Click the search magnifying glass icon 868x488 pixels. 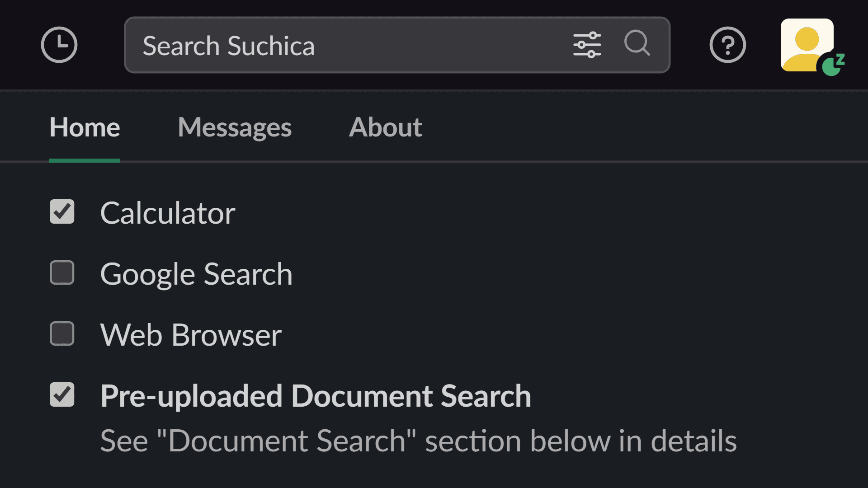[x=638, y=45]
